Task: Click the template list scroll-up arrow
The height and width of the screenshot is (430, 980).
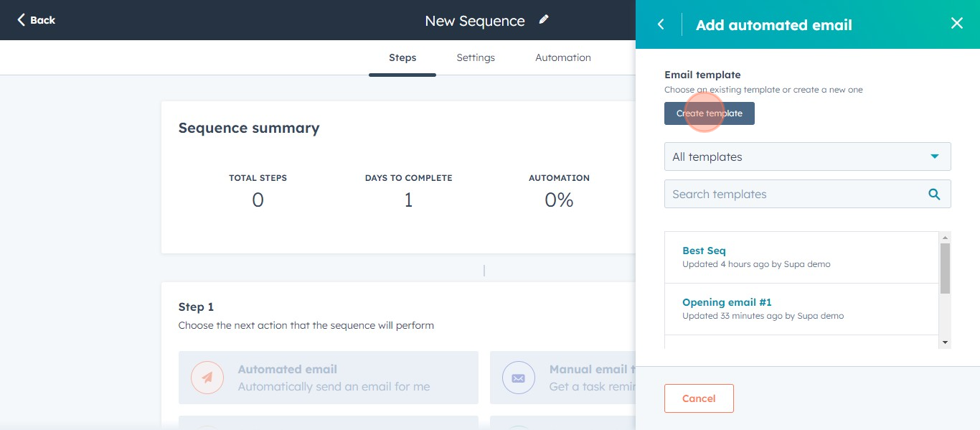Action: 945,238
